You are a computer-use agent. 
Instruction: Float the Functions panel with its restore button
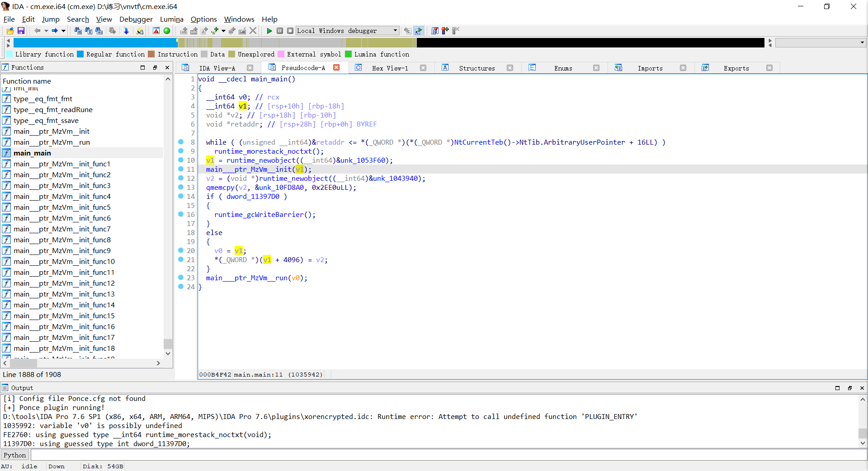click(155, 67)
